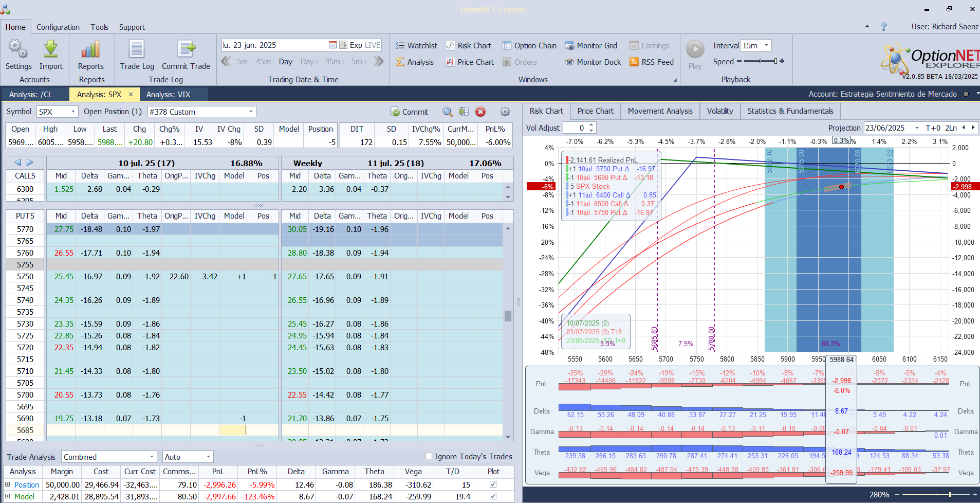The width and height of the screenshot is (980, 503).
Task: Open the Projection date dropdown
Action: 917,128
